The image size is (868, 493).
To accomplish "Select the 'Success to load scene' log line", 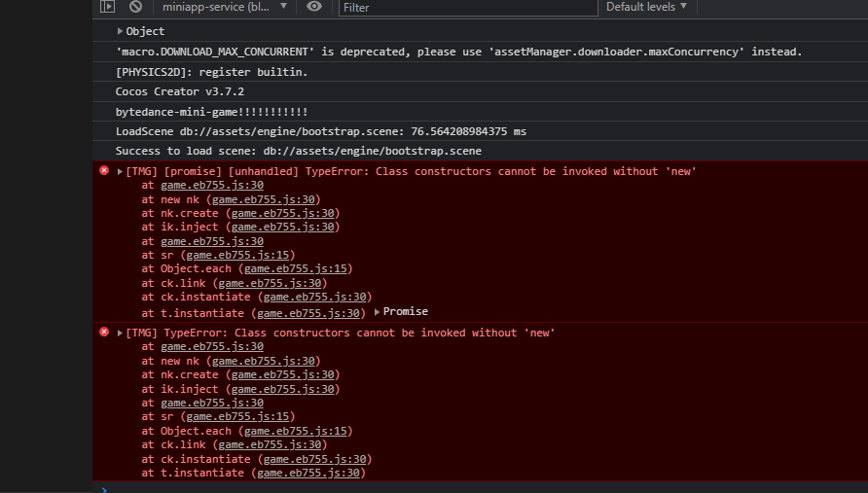I will click(x=299, y=151).
